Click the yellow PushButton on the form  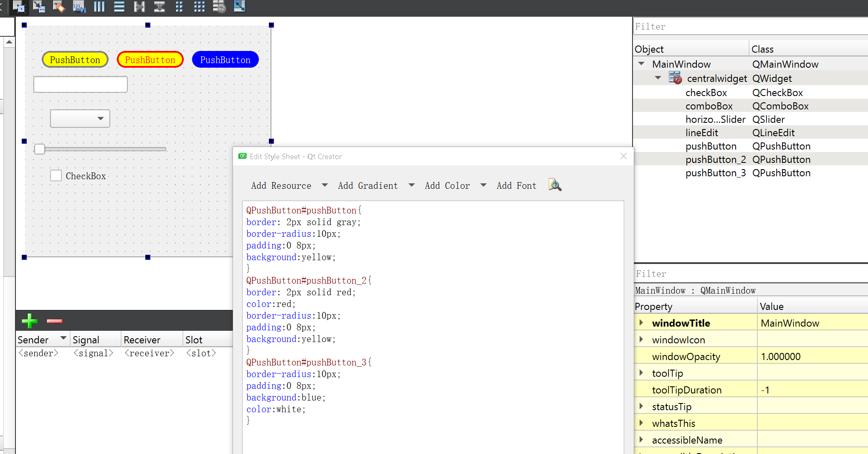pyautogui.click(x=75, y=59)
